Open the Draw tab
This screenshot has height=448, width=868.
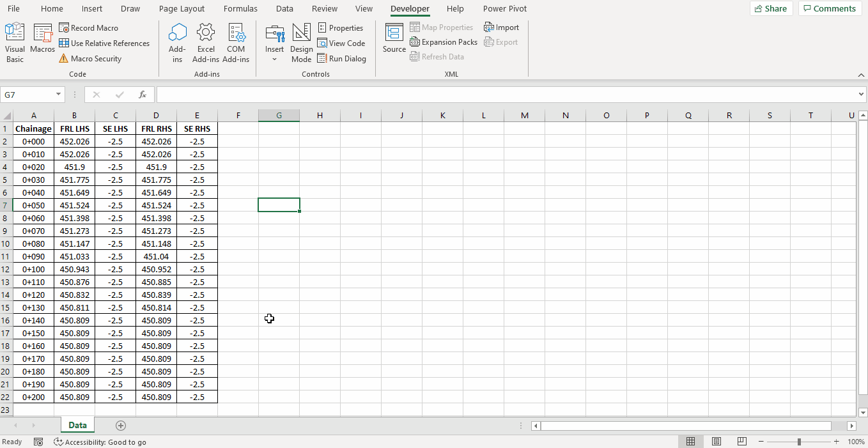(x=130, y=9)
